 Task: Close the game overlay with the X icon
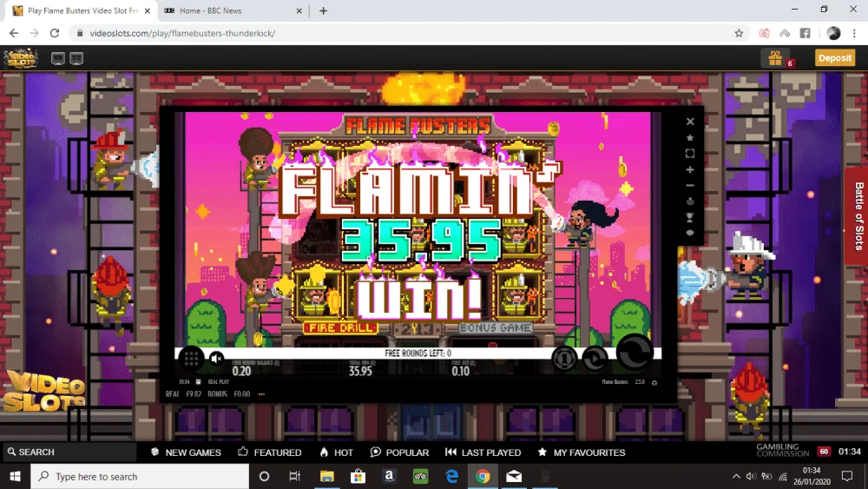click(690, 122)
